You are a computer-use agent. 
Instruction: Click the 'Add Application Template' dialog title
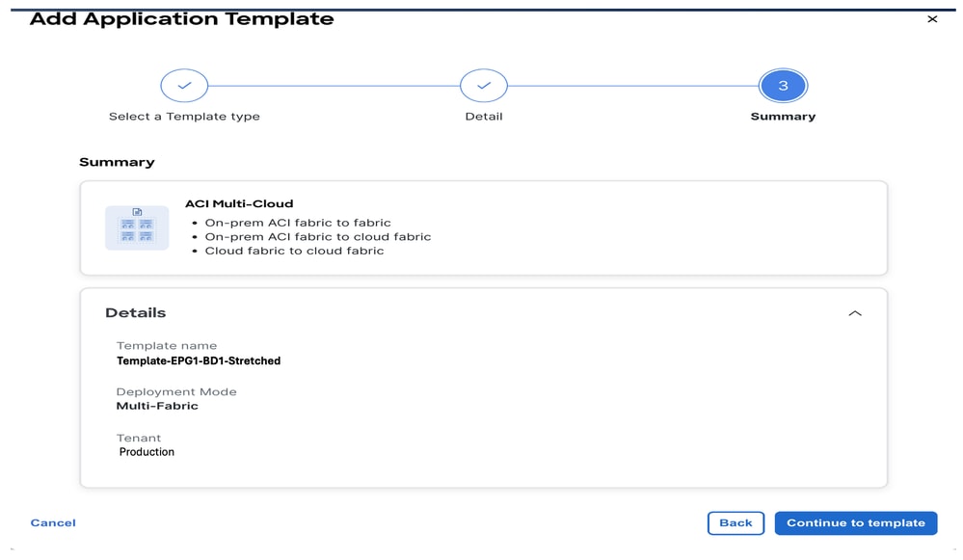[x=182, y=19]
